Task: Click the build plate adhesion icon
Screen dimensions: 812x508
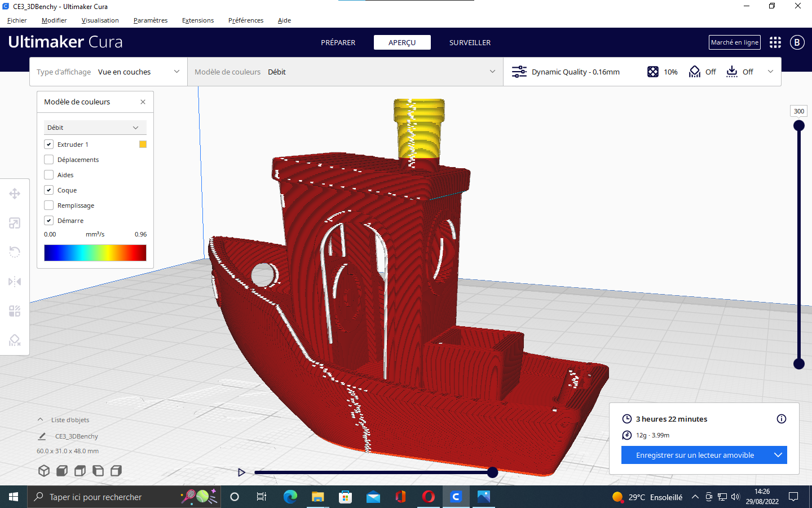Action: [732, 72]
